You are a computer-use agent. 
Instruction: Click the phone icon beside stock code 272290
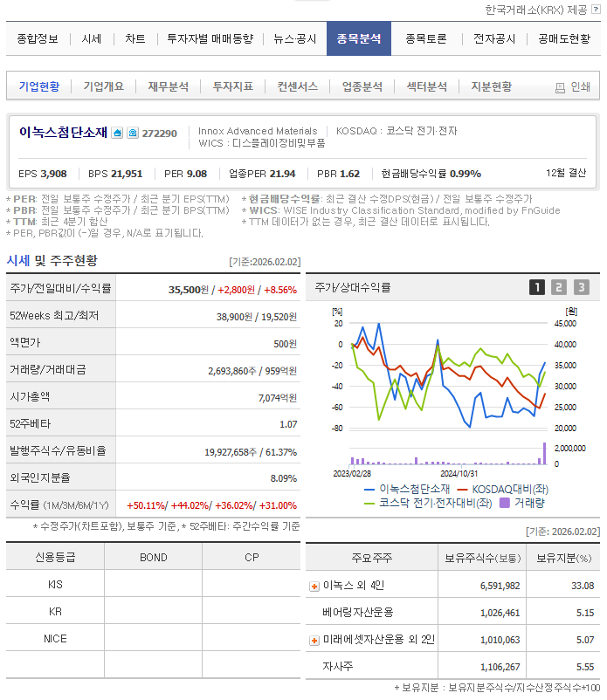(x=133, y=133)
